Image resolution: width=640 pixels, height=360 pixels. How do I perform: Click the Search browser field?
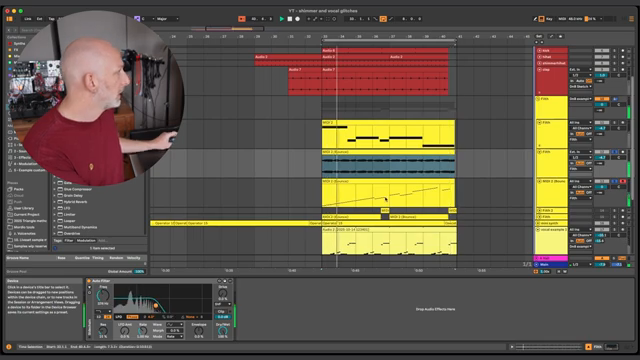[32, 30]
